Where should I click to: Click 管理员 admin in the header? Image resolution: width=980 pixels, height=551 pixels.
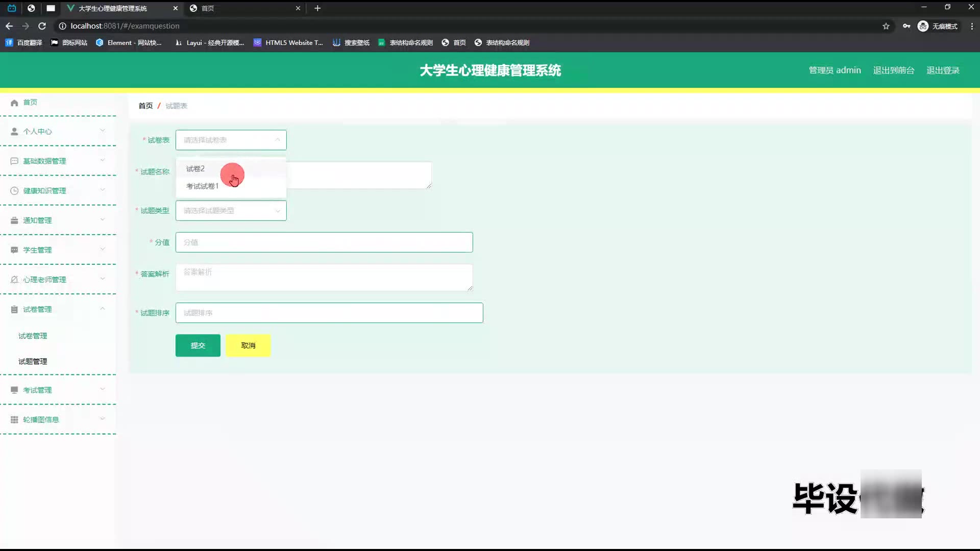pos(835,70)
